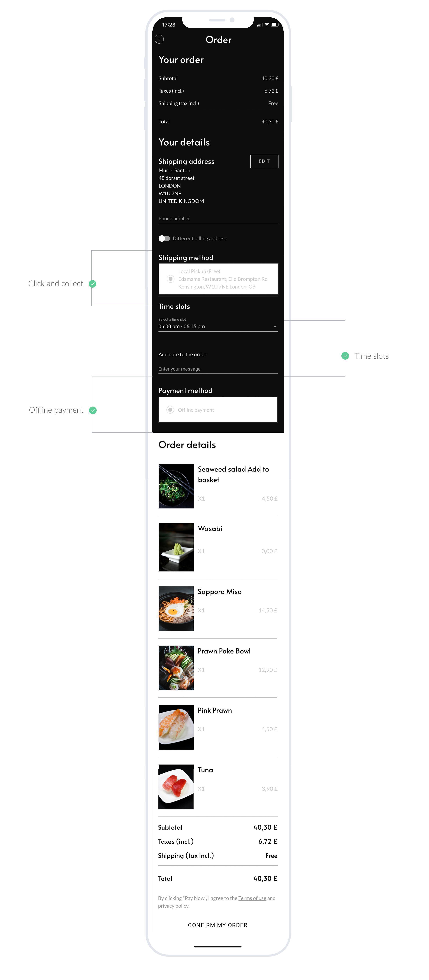The width and height of the screenshot is (429, 980).
Task: Click CONFIRM MY ORDER button
Action: pyautogui.click(x=218, y=925)
